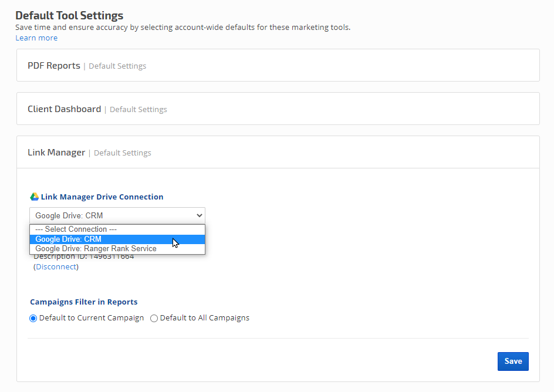Choose the '--- Select Connection ---' option
This screenshot has width=554, height=392.
(76, 229)
